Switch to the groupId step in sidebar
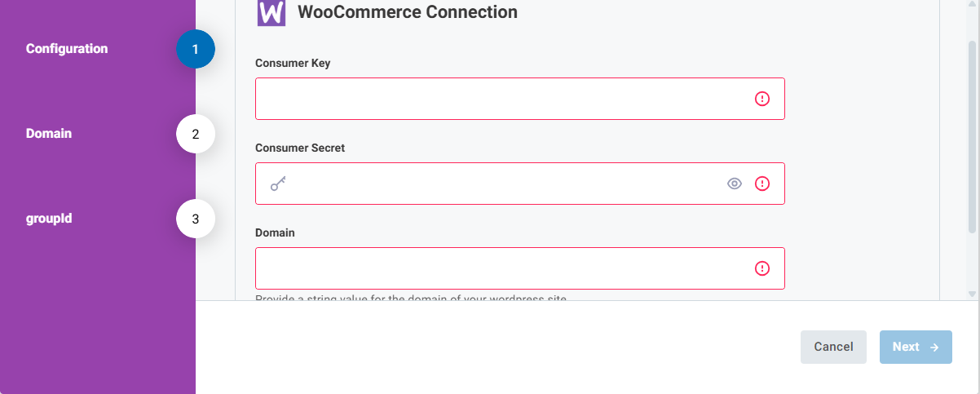The width and height of the screenshot is (980, 394). point(49,219)
